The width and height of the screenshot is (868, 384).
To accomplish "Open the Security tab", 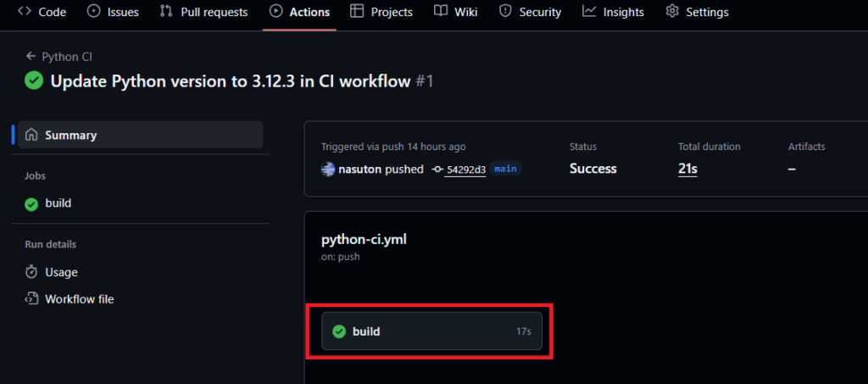I will [530, 12].
